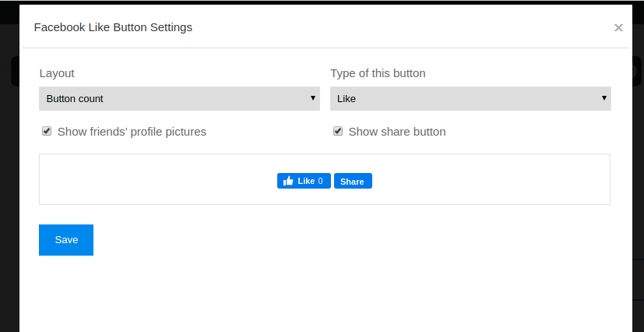Click the Layout label text
Viewport: 644px width, 332px height.
(57, 73)
